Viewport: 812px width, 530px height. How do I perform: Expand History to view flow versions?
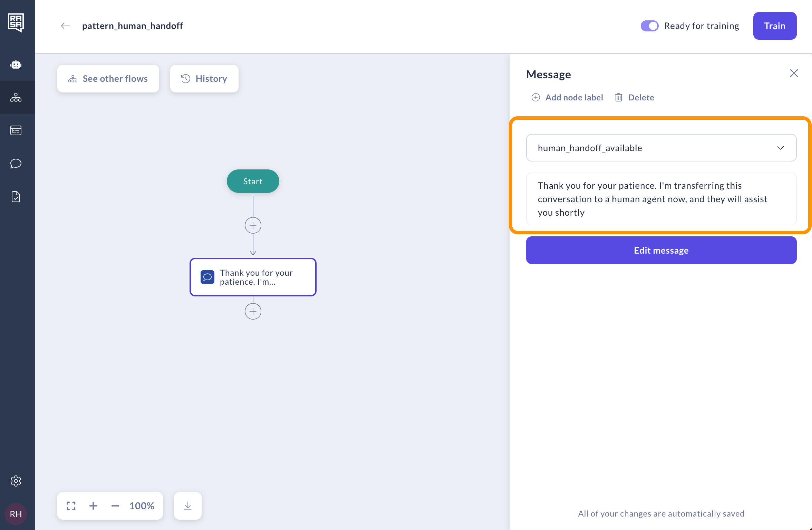[x=204, y=79]
